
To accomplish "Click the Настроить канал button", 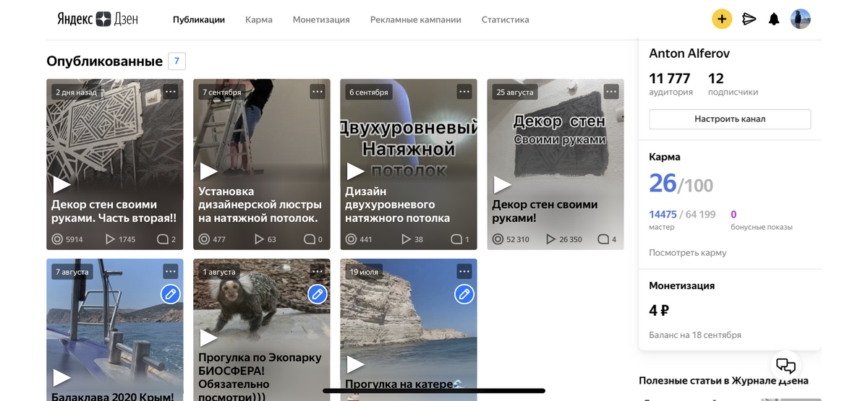I will (x=730, y=118).
